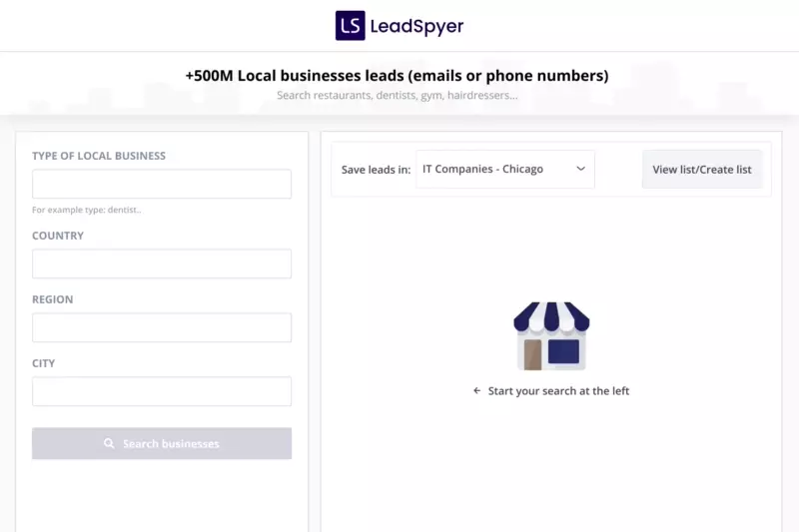This screenshot has height=532, width=799.
Task: Focus the Type of Local Business field
Action: (x=162, y=184)
